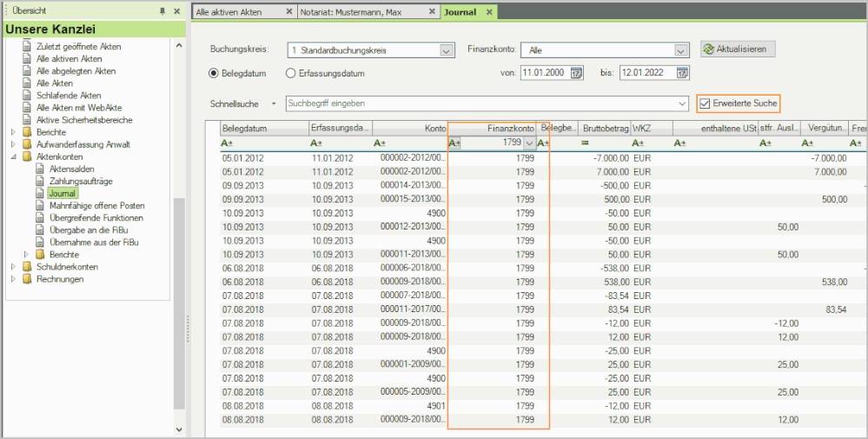Click the calendar icon next to von date
868x439 pixels.
576,73
